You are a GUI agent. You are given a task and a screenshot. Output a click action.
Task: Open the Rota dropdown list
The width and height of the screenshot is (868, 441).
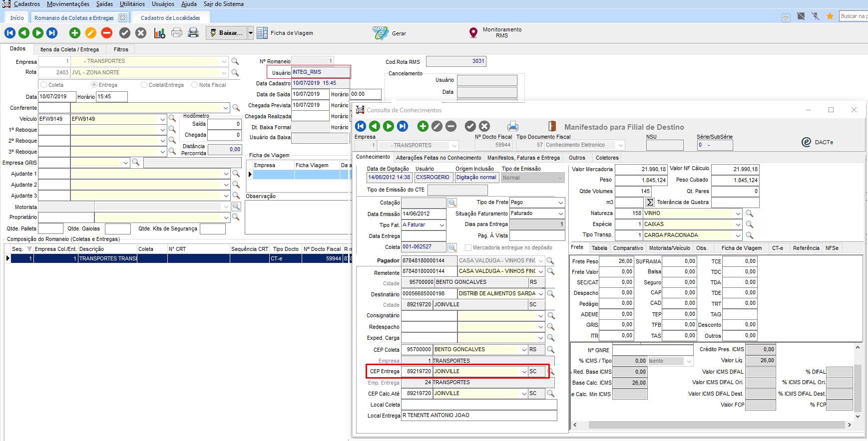pyautogui.click(x=224, y=73)
